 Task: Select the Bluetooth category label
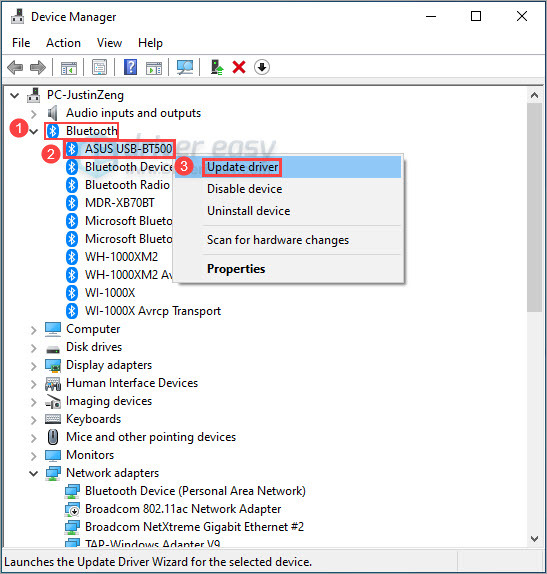point(92,131)
